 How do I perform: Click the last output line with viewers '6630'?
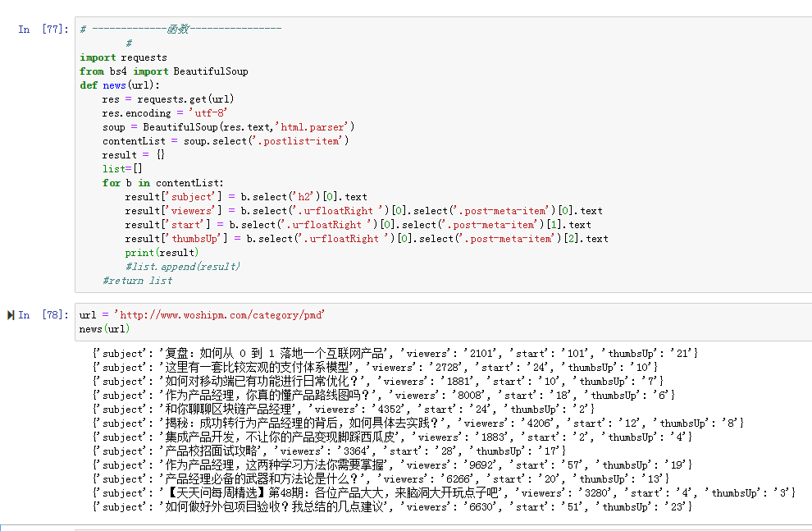(392, 507)
